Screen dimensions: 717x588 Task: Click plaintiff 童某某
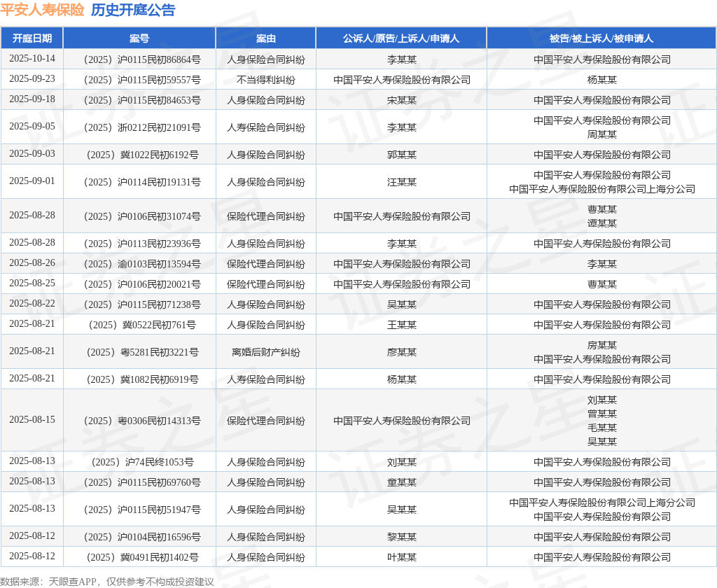point(401,482)
